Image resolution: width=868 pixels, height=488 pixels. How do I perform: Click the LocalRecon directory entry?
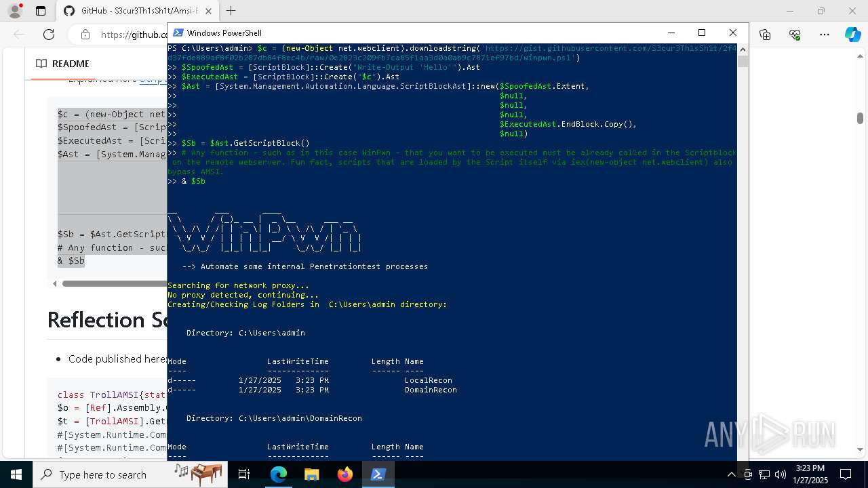pyautogui.click(x=428, y=380)
